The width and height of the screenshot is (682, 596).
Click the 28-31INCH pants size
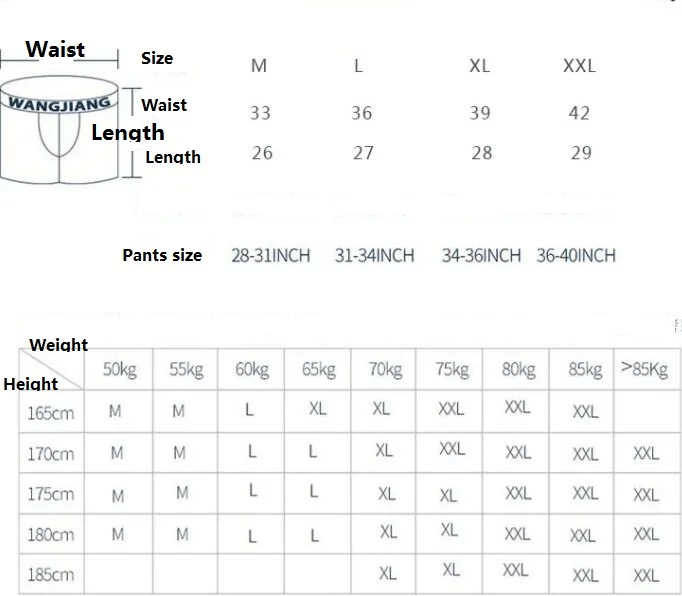coord(271,255)
